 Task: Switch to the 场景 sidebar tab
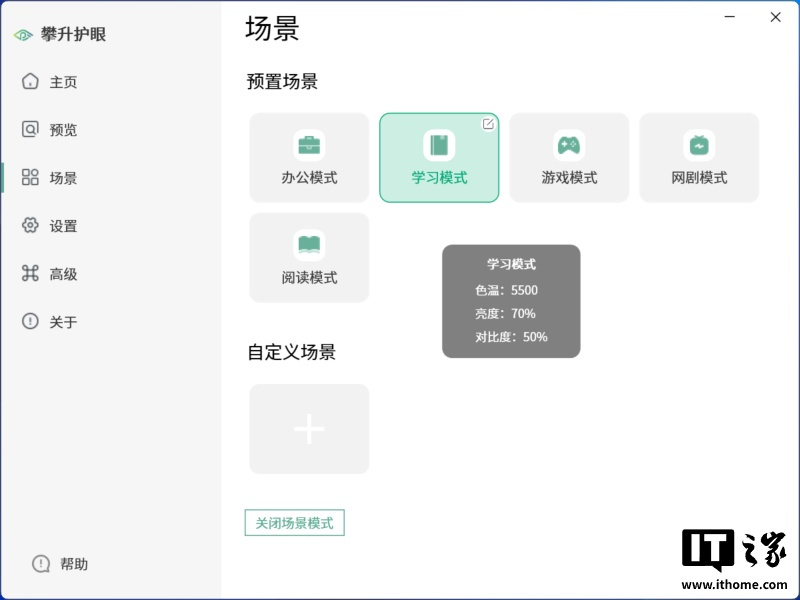coord(63,178)
